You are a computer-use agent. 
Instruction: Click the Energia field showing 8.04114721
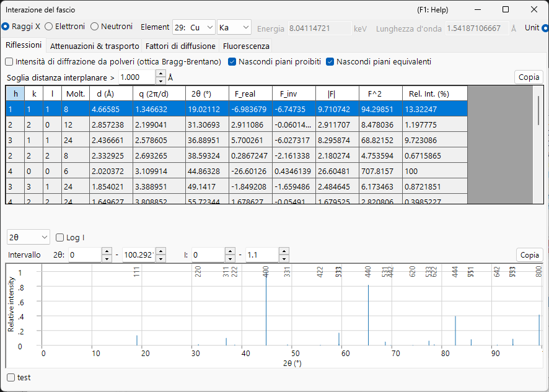320,28
